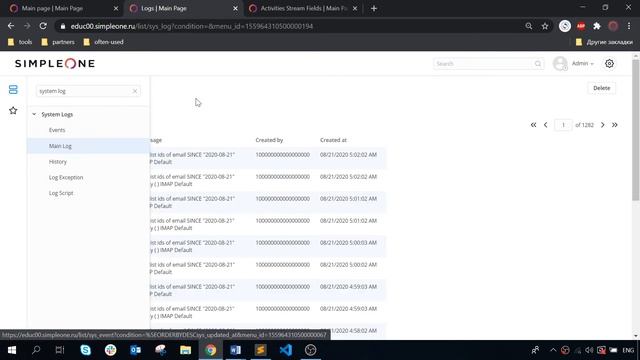Click the '08/21/2020 5:00:02 AM' cell
The image size is (640, 360).
pyautogui.click(x=348, y=265)
